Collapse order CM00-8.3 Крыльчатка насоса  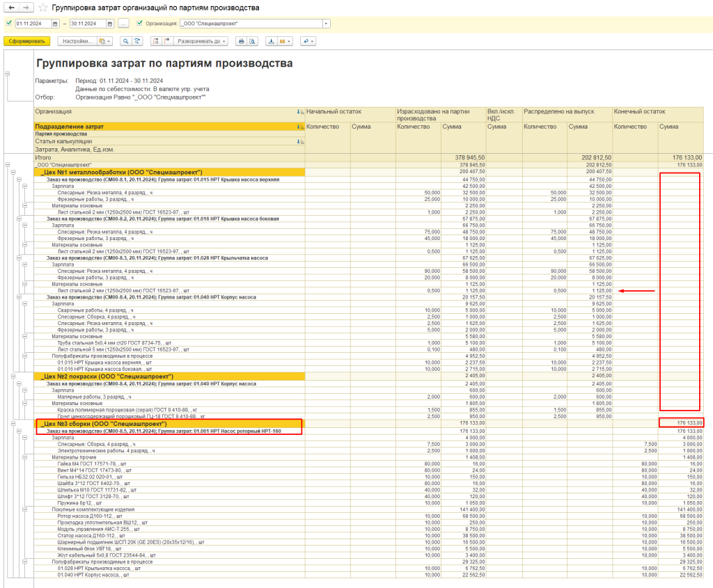pos(19,257)
